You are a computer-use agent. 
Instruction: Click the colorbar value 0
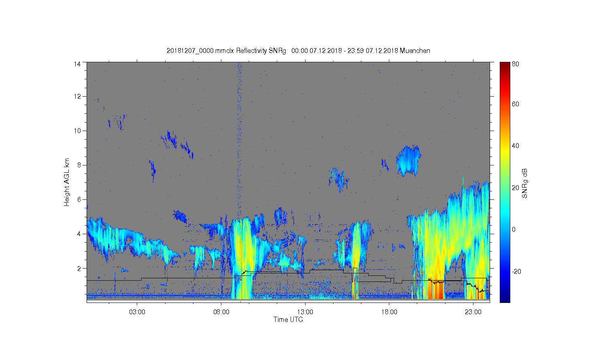pyautogui.click(x=514, y=230)
